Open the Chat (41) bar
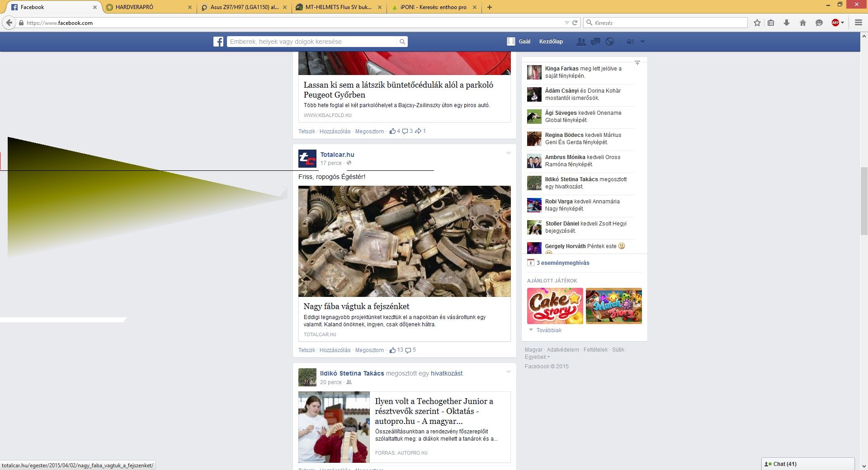Viewport: 868px width, 470px height. click(x=808, y=464)
